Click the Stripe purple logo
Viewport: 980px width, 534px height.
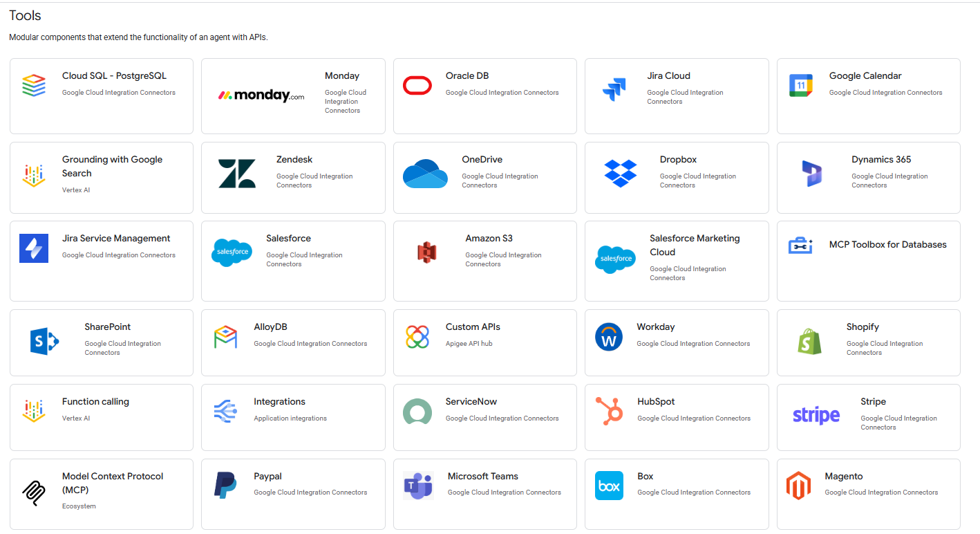816,415
